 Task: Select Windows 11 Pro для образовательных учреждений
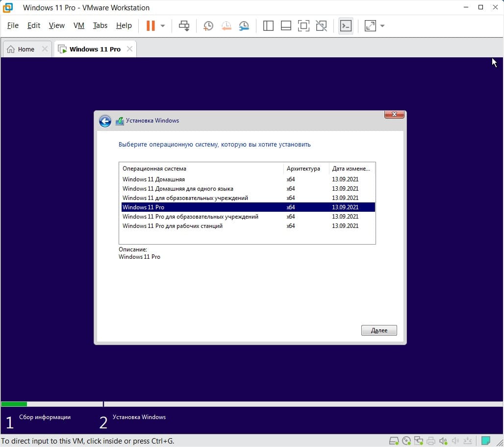coord(248,217)
